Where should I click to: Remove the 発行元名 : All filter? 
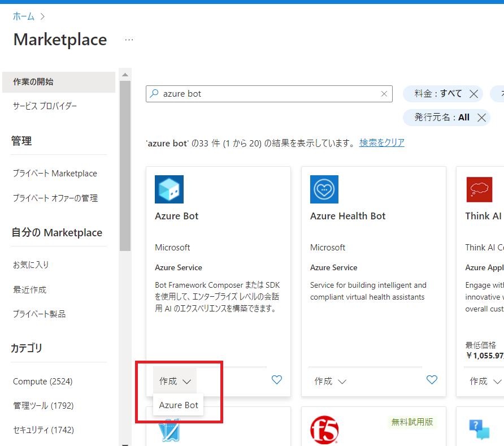481,118
